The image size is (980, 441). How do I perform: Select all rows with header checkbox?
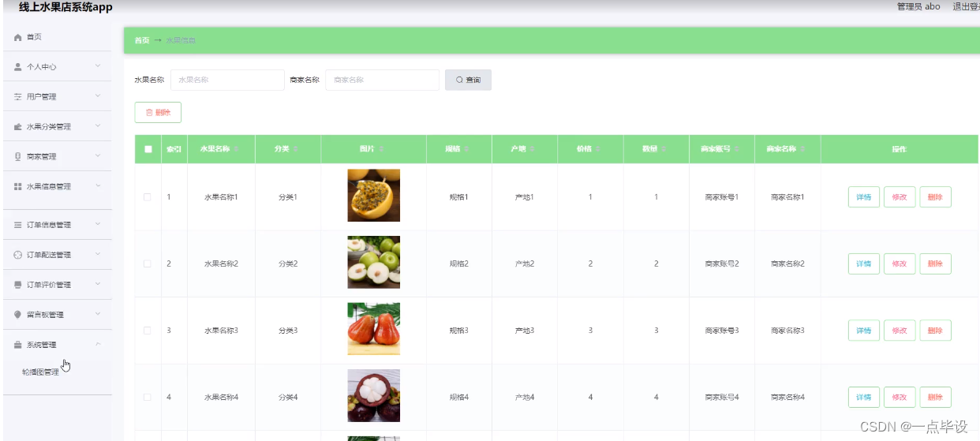148,149
